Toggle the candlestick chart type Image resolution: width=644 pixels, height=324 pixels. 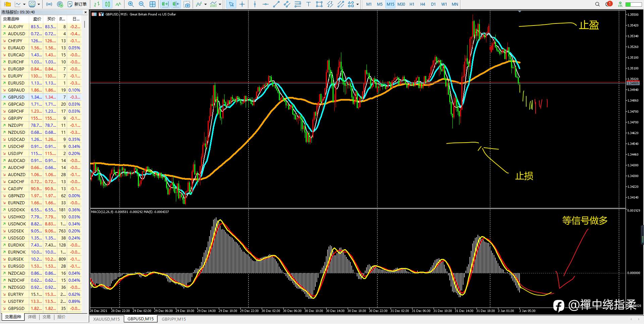(x=107, y=4)
